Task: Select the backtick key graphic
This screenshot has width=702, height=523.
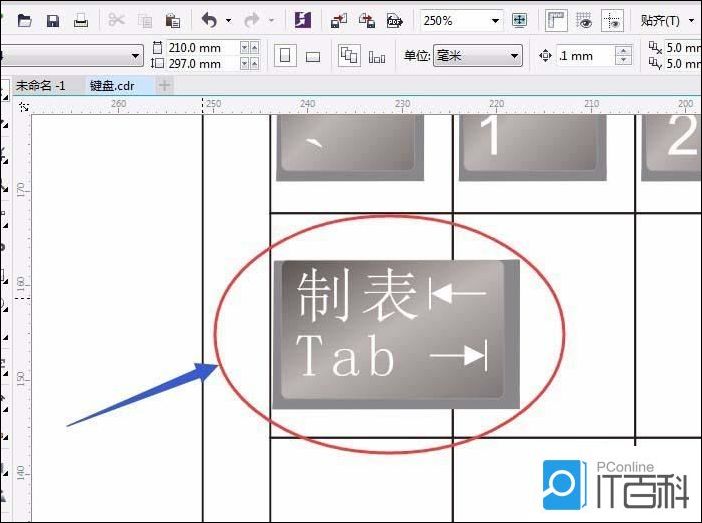Action: (350, 147)
